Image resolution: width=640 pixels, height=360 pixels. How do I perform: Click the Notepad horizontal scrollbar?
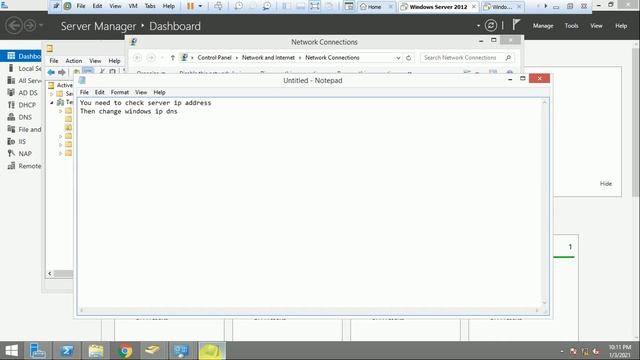coord(309,311)
